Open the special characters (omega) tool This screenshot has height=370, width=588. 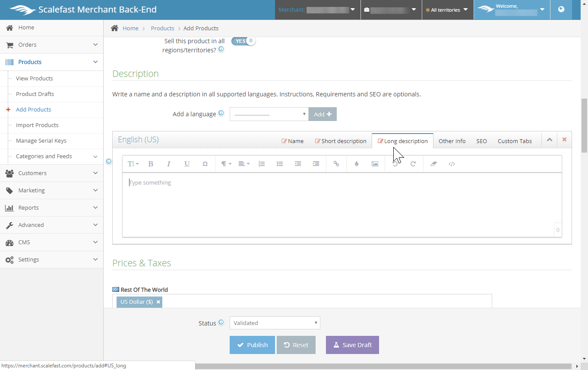pyautogui.click(x=205, y=164)
